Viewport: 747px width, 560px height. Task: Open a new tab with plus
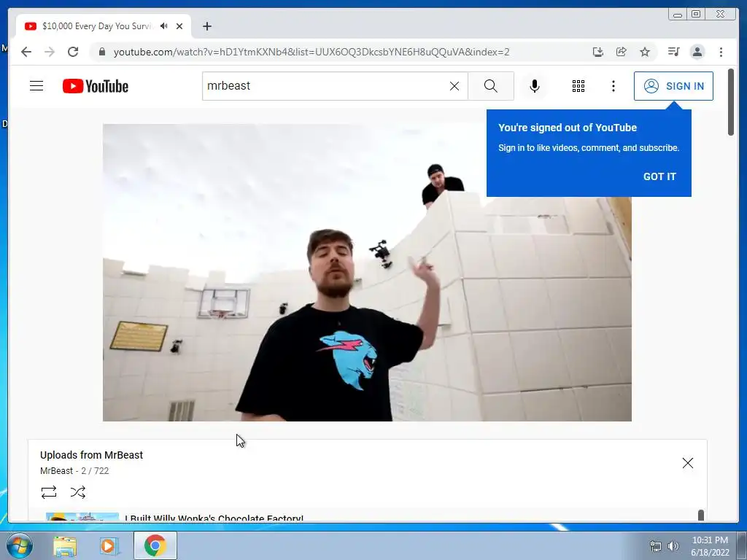(x=206, y=26)
